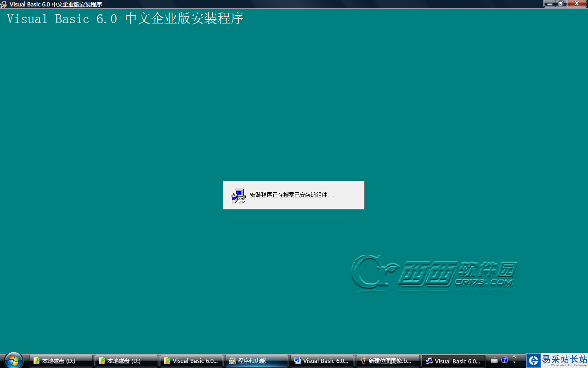588x368 pixels.
Task: Click the 安装程序正在搜索已安装的组件 message
Action: click(x=292, y=195)
